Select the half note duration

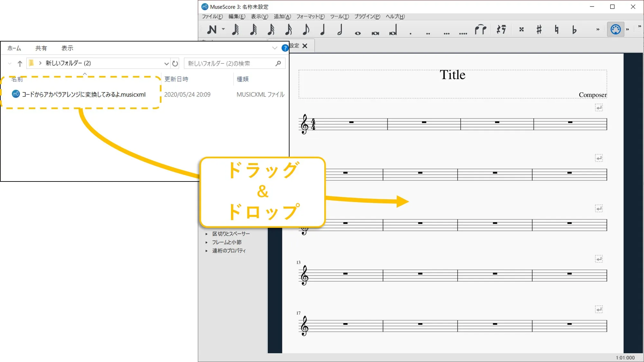pos(340,30)
